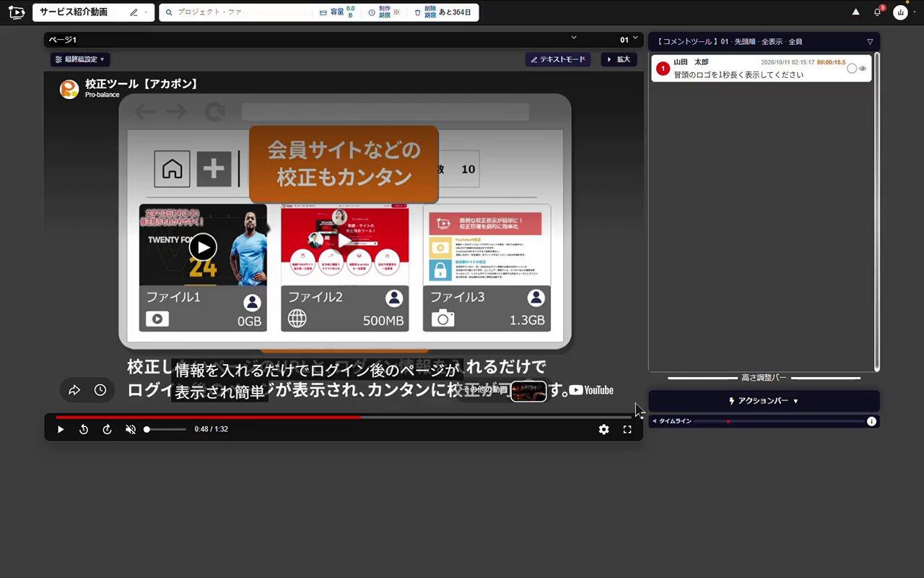Click the timeline info icon

pyautogui.click(x=871, y=421)
